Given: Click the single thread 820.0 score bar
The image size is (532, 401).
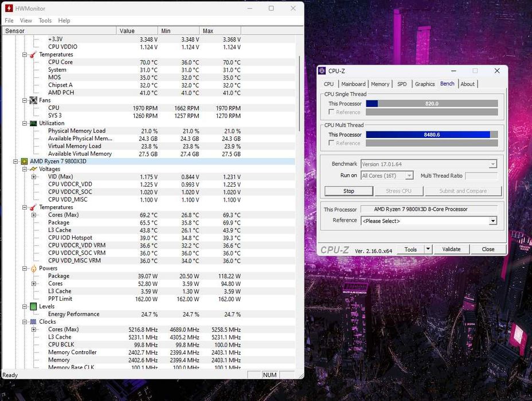Looking at the screenshot, I should [432, 104].
